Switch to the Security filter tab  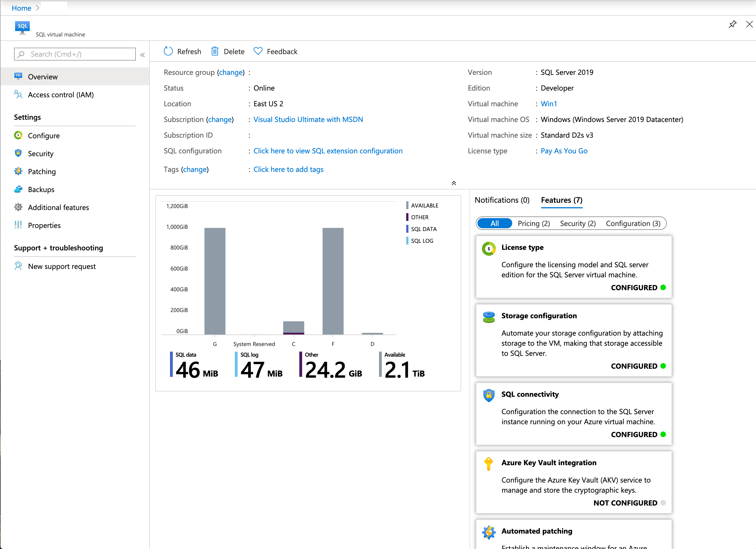(578, 223)
